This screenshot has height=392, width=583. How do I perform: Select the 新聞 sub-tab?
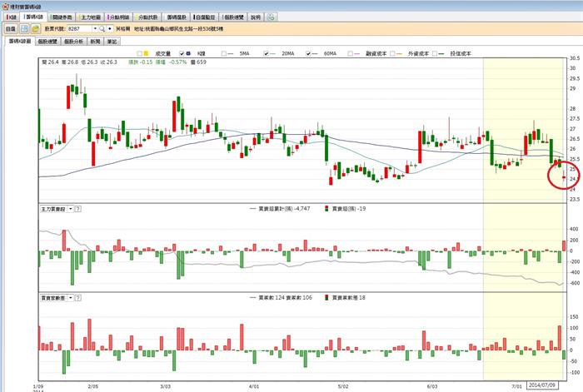(x=96, y=42)
